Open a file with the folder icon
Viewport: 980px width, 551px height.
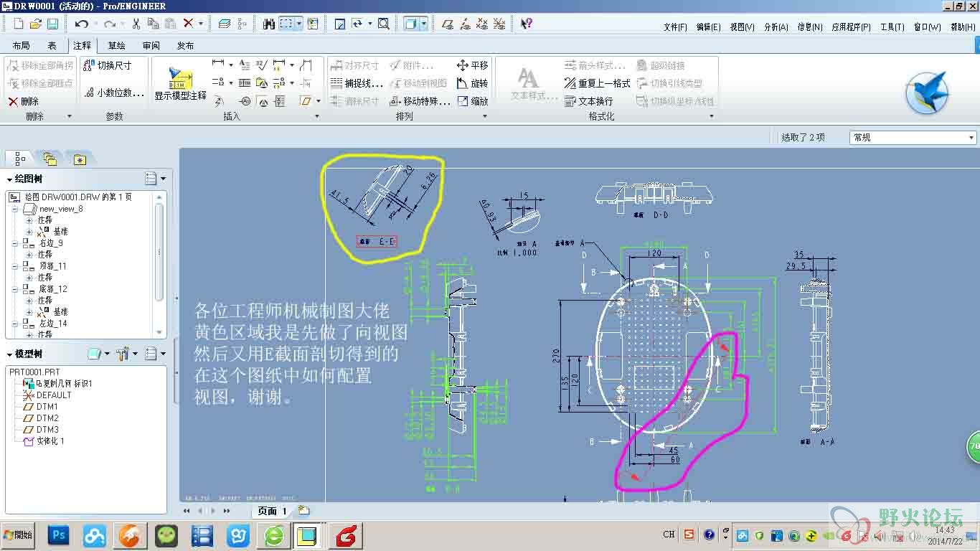click(35, 24)
